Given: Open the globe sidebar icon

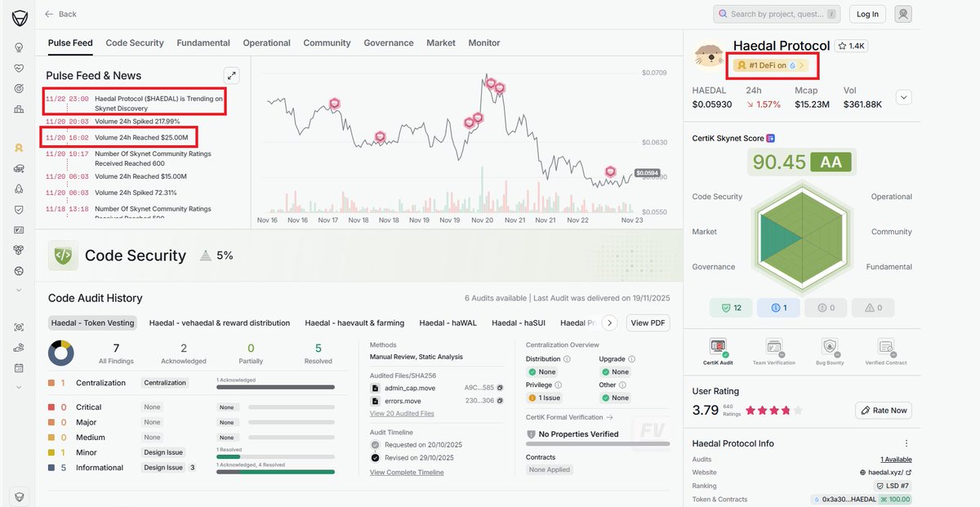Looking at the screenshot, I should (19, 270).
